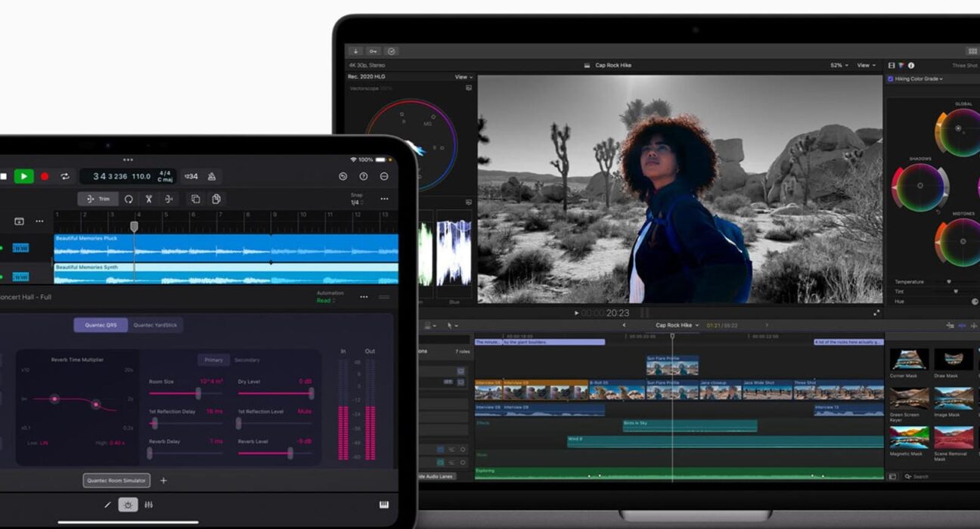Click the Logic Pro playhead handle on the ruler
The height and width of the screenshot is (529, 980).
click(x=134, y=226)
